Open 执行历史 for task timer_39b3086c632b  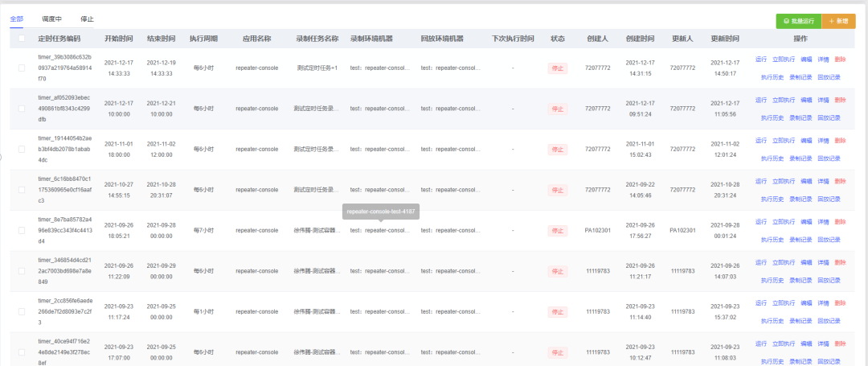[772, 77]
